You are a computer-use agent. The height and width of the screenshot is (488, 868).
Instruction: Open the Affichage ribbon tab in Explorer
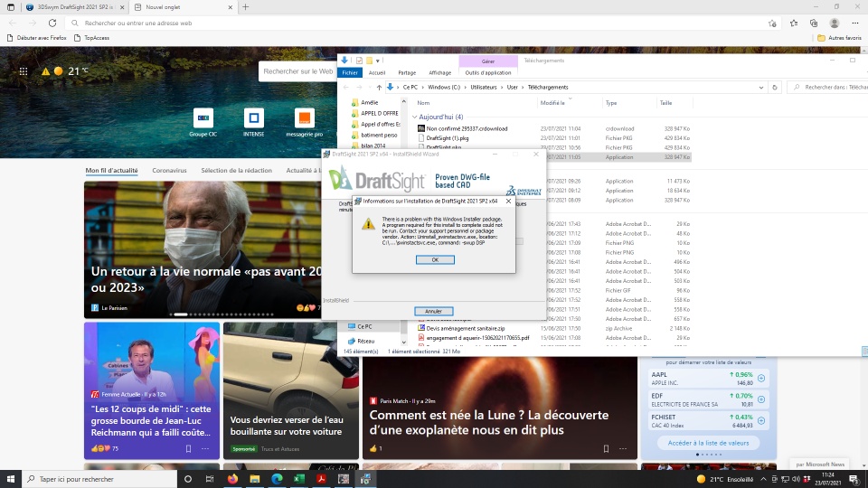pyautogui.click(x=440, y=72)
